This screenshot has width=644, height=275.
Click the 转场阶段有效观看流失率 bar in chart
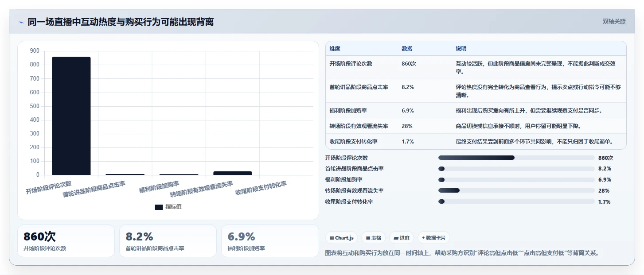point(233,173)
